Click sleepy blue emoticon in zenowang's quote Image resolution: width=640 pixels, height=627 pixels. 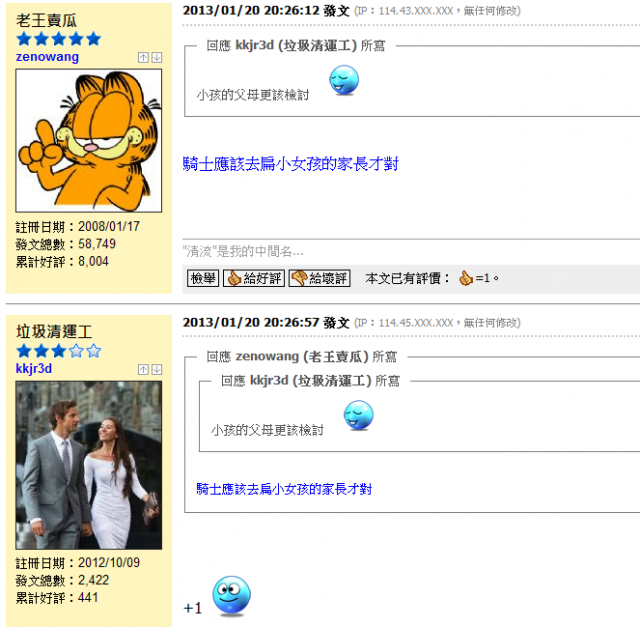tap(344, 80)
